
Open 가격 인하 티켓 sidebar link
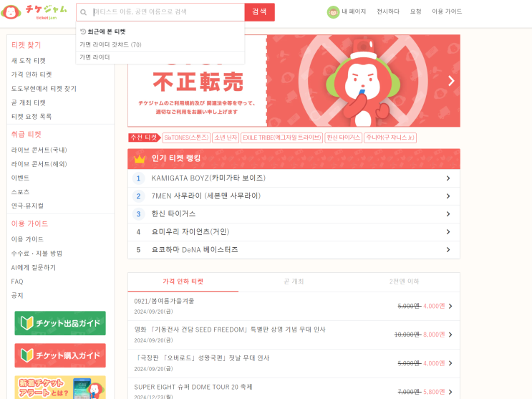coord(32,74)
